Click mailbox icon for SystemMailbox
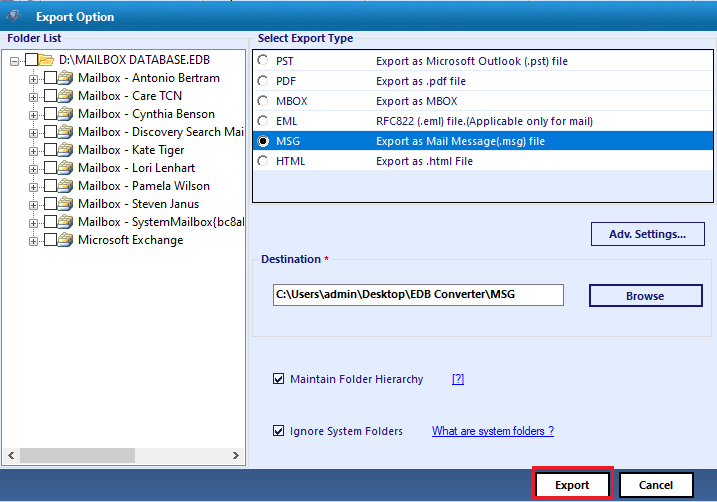717x502 pixels. coord(65,222)
